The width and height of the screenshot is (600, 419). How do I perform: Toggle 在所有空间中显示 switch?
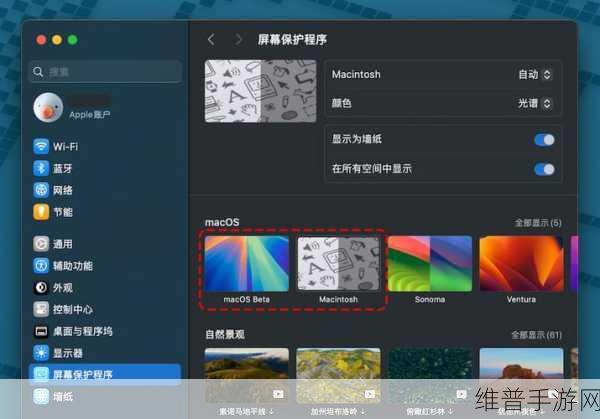[x=545, y=169]
